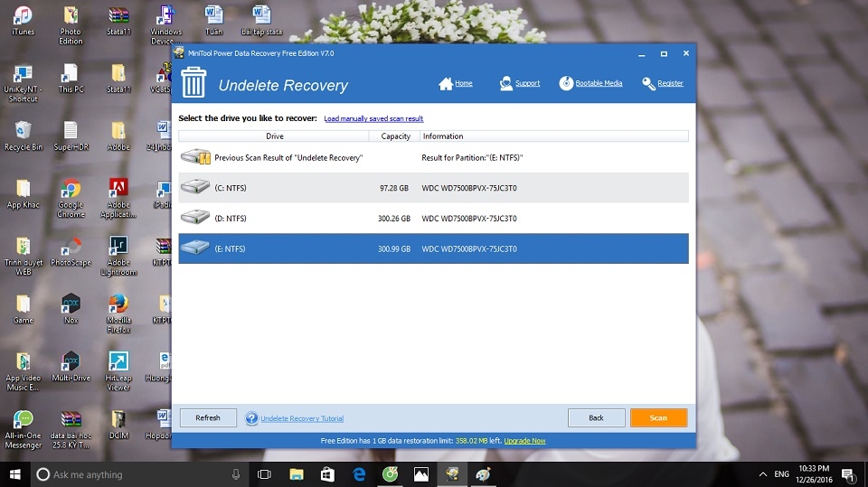The image size is (868, 487).
Task: Open paint palette app on taskbar
Action: (483, 474)
